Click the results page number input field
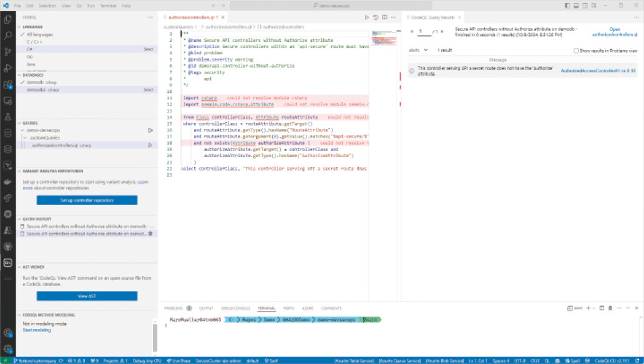 (x=424, y=32)
